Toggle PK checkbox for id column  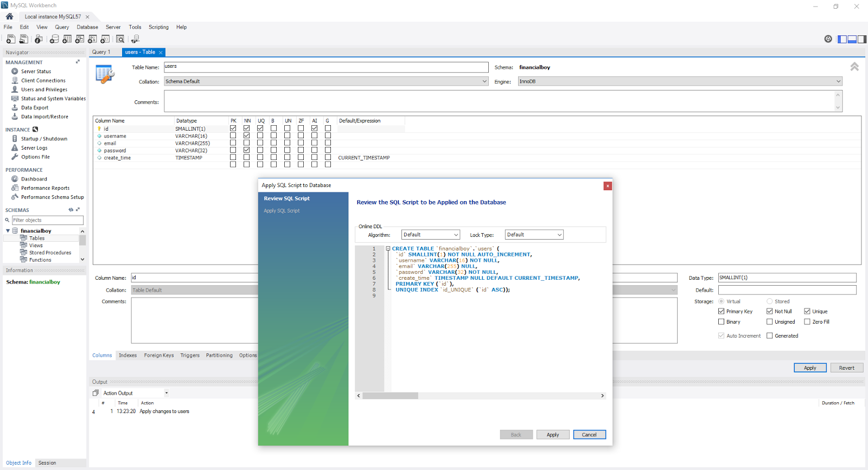click(x=233, y=128)
